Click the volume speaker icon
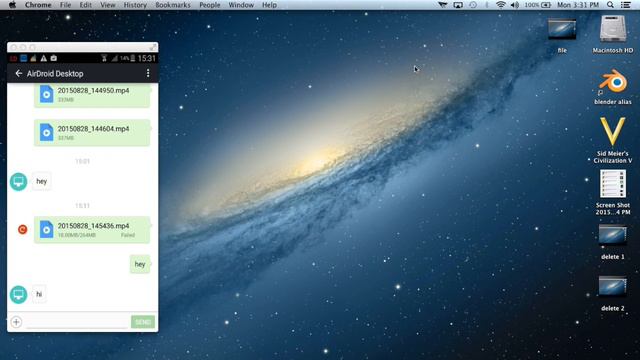Screen dimensions: 640x360 pos(515,5)
